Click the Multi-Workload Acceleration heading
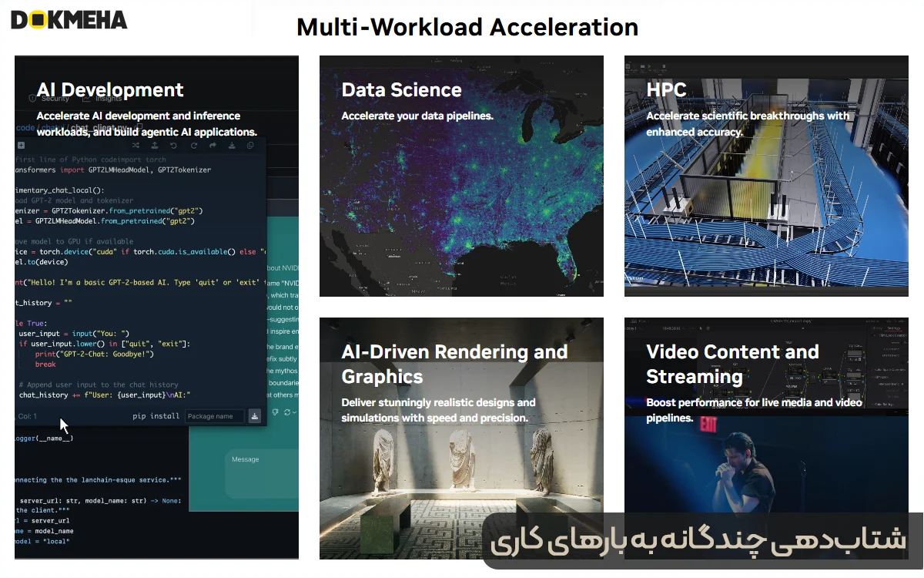Viewport: 924px width, 578px height. [467, 27]
